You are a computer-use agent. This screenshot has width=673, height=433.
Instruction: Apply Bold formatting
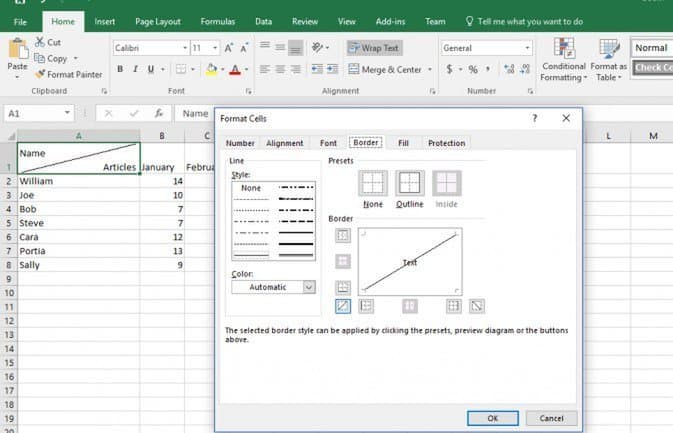[120, 69]
